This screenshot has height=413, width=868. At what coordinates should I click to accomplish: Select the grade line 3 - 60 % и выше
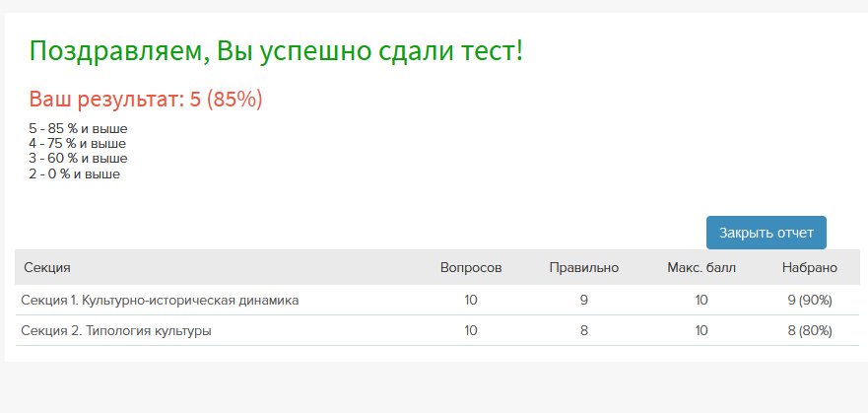coord(78,159)
